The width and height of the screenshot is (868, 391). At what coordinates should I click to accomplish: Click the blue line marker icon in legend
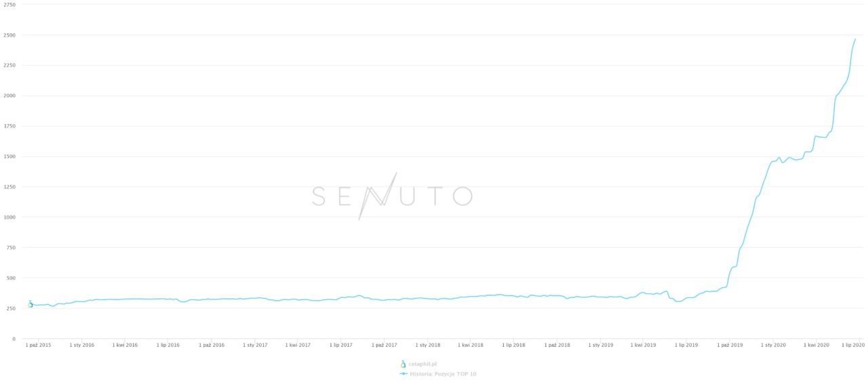pyautogui.click(x=403, y=374)
